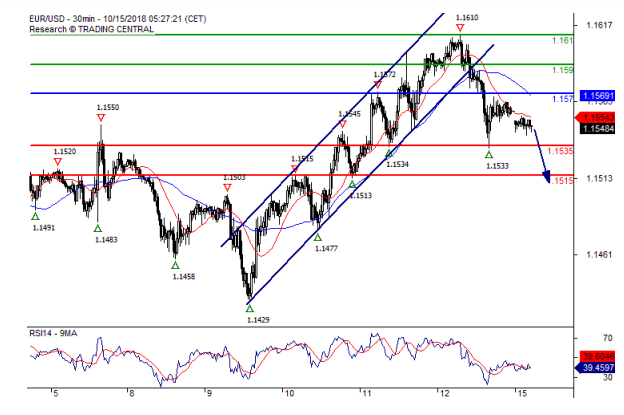Select date 15 on the time axis
This screenshot has width=624, height=415.
(517, 394)
